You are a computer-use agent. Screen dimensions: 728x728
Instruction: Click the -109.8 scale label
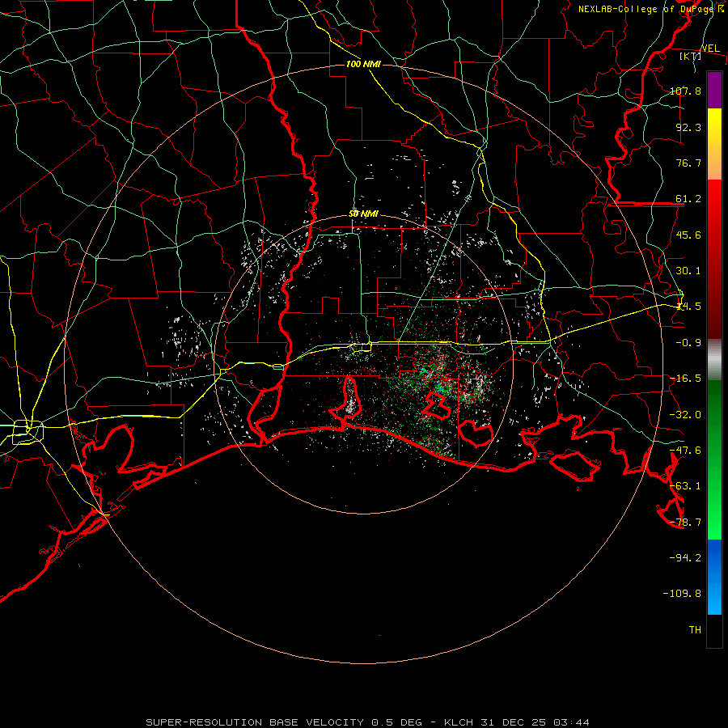[x=682, y=594]
